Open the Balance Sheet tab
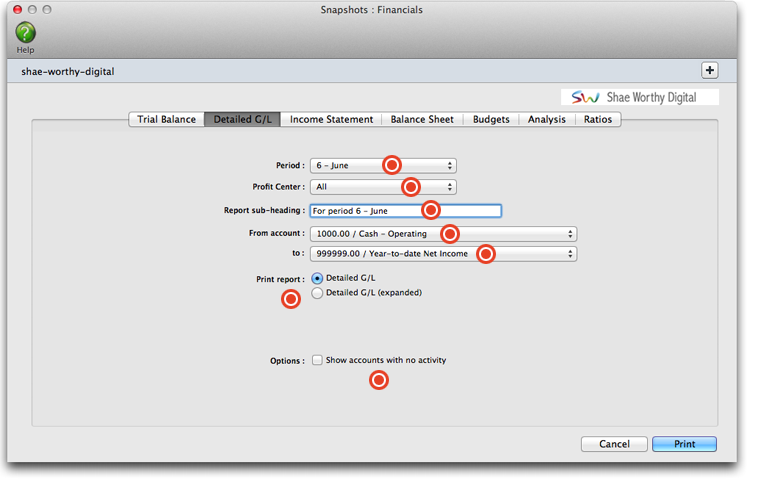 coord(422,119)
